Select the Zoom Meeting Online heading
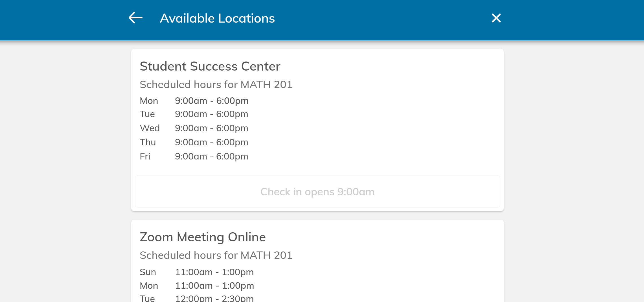This screenshot has width=644, height=302. click(x=203, y=237)
